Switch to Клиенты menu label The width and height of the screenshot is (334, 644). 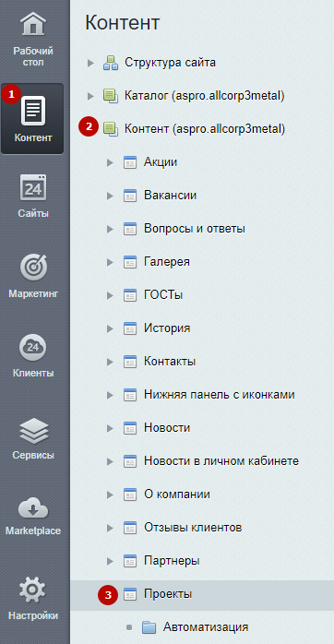point(33,374)
